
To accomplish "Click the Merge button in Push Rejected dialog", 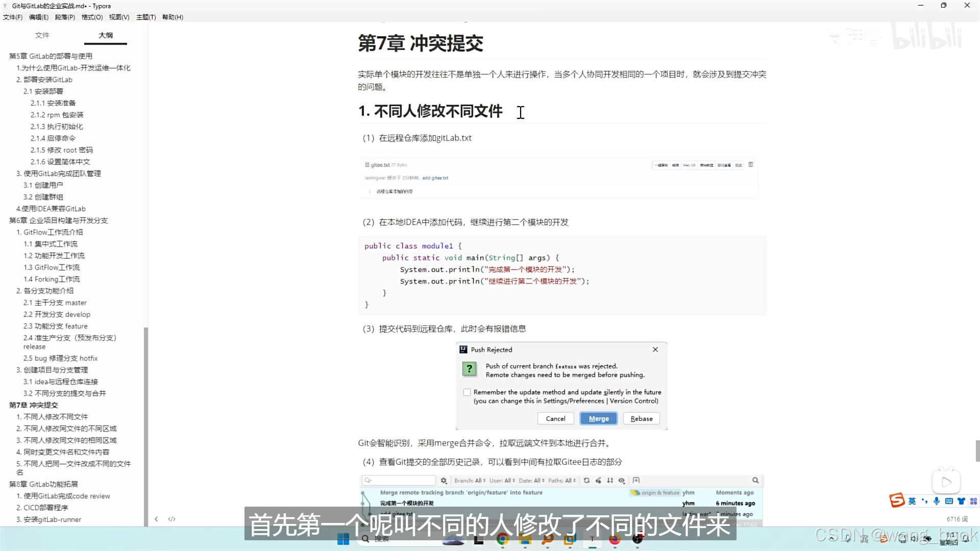I will point(599,418).
